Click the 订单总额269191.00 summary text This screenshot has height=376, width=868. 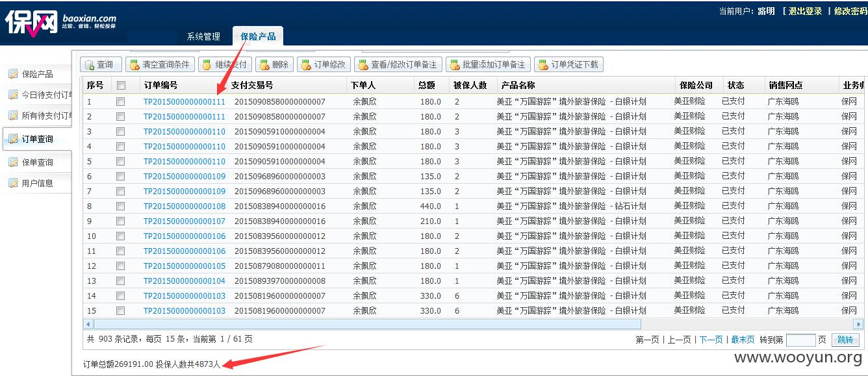click(x=118, y=364)
